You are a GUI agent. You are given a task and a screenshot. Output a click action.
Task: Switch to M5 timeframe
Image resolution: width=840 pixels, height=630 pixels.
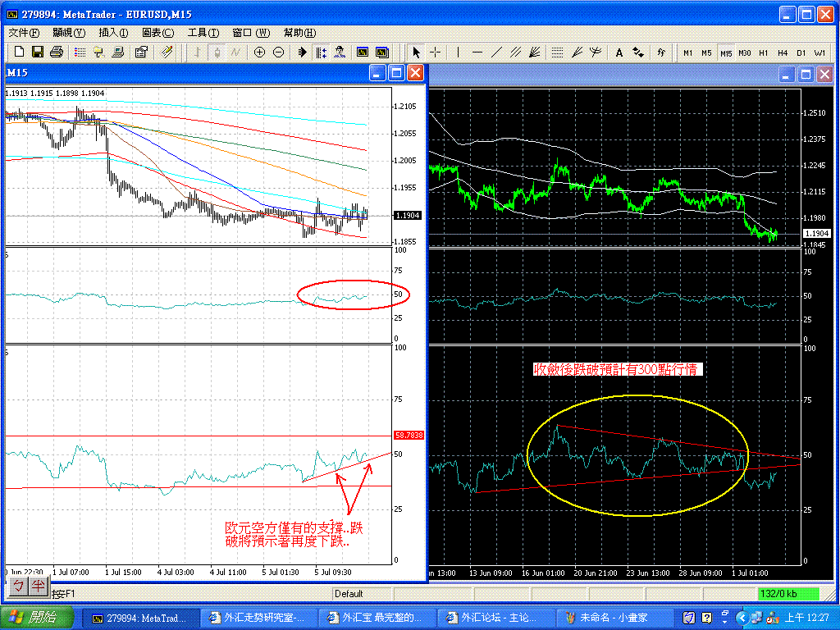[706, 52]
